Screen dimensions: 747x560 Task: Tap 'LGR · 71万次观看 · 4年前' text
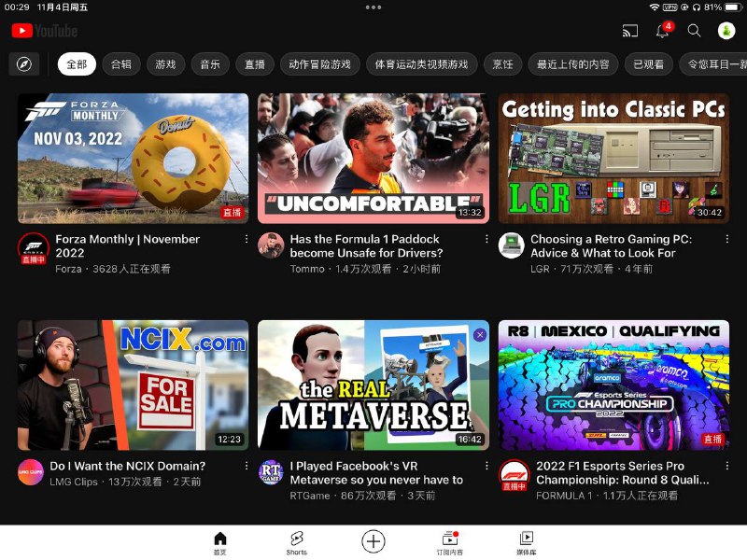click(x=591, y=269)
